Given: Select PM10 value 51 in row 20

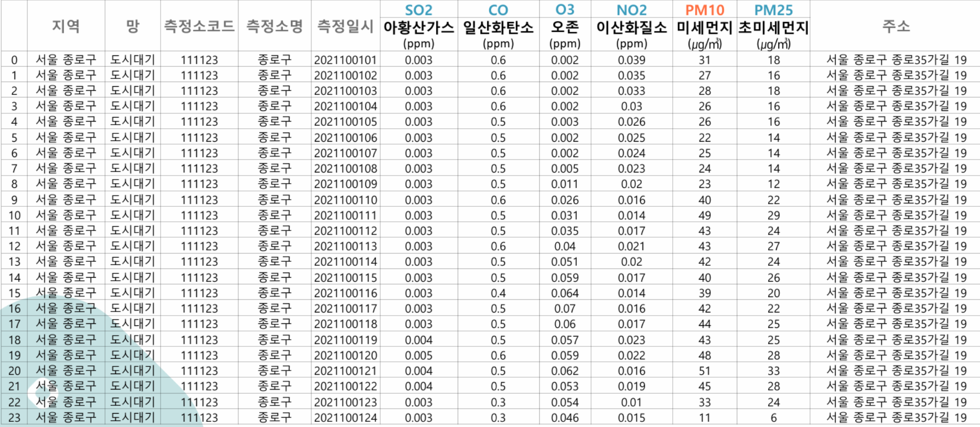Looking at the screenshot, I should tap(704, 371).
